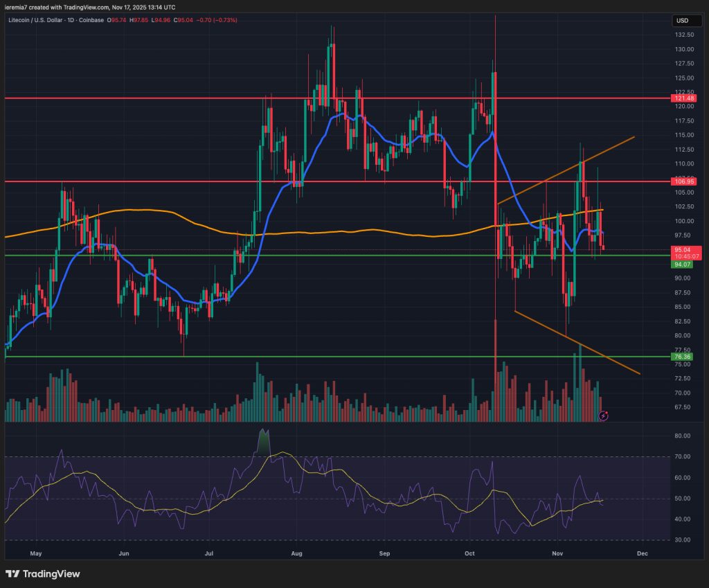The height and width of the screenshot is (588, 709).
Task: Click the red notification dot on the lightning icon
Action: tap(607, 412)
